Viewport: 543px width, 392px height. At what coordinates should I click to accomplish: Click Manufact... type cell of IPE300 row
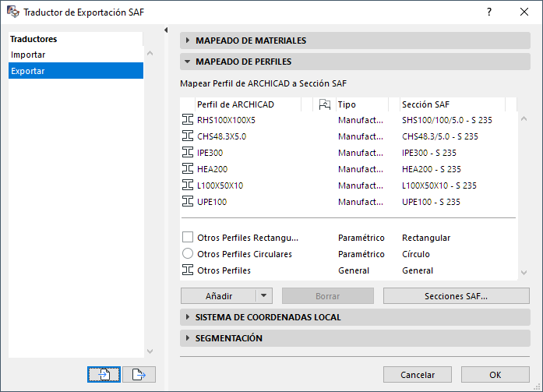(x=361, y=153)
